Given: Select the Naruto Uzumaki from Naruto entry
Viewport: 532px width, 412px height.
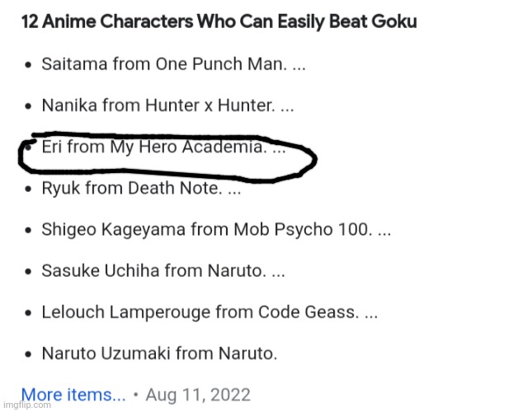Looking at the screenshot, I should tap(159, 353).
